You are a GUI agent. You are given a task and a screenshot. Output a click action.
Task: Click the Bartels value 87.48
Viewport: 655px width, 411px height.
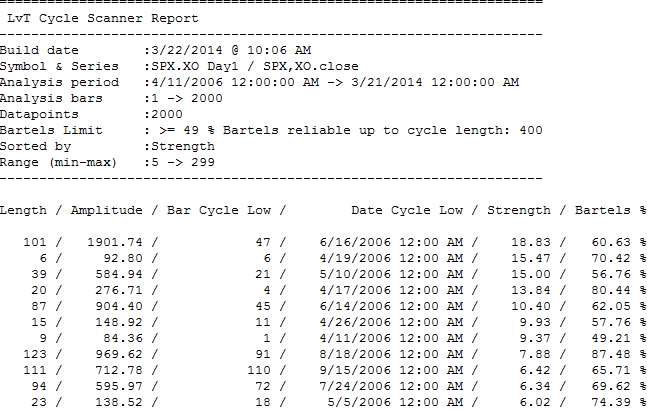pyautogui.click(x=611, y=354)
